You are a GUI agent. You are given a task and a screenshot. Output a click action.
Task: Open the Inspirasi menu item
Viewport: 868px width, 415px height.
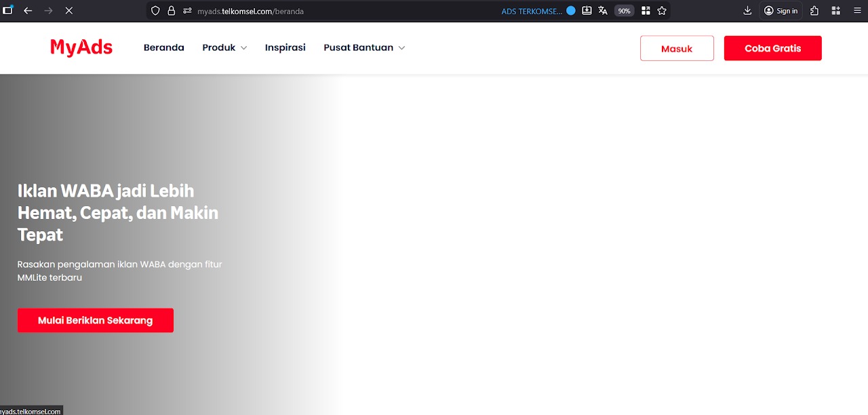[285, 48]
